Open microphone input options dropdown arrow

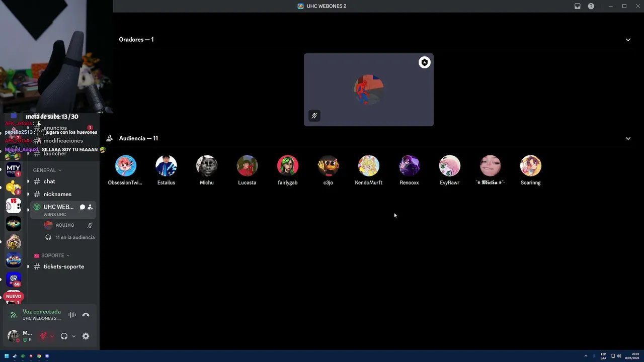52,336
